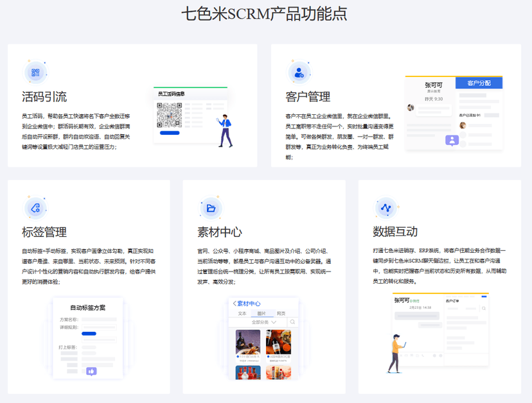Viewport: 532px width, 403px height.
Task: Switch to the 图片 tab
Action: (x=262, y=314)
